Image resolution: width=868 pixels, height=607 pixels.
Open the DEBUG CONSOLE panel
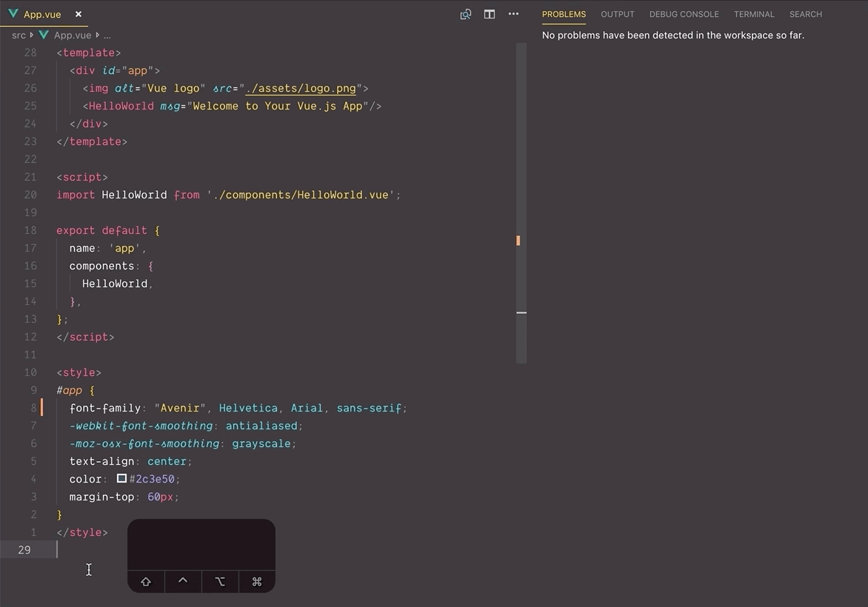[684, 13]
